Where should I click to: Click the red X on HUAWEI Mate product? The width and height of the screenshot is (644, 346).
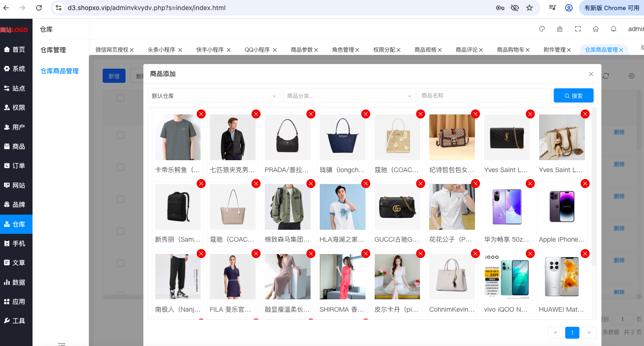[x=585, y=254]
